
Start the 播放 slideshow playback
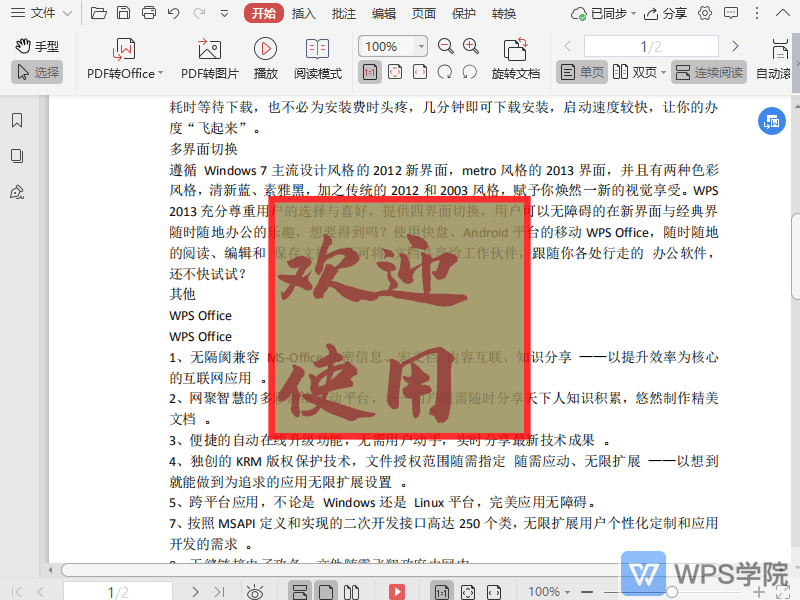point(264,58)
